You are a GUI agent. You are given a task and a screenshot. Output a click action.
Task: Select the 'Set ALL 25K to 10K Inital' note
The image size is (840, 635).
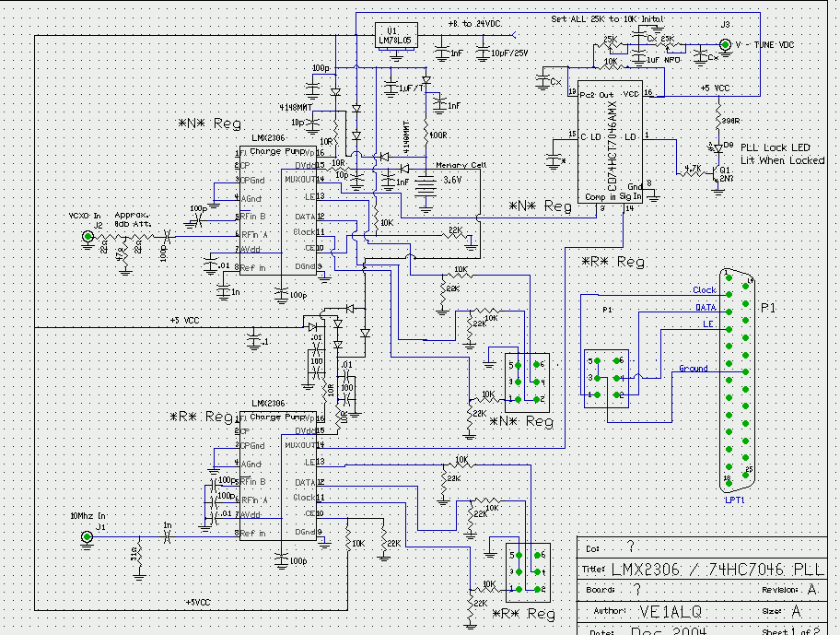608,18
